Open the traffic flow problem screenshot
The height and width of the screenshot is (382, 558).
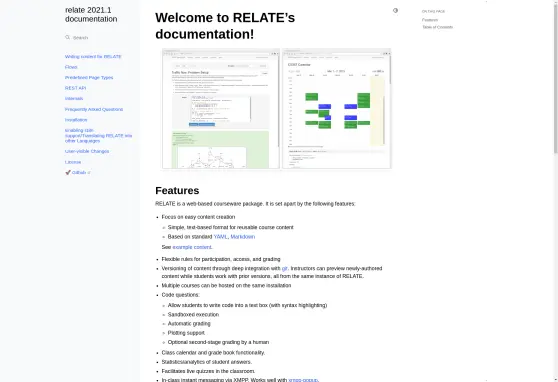pos(221,109)
